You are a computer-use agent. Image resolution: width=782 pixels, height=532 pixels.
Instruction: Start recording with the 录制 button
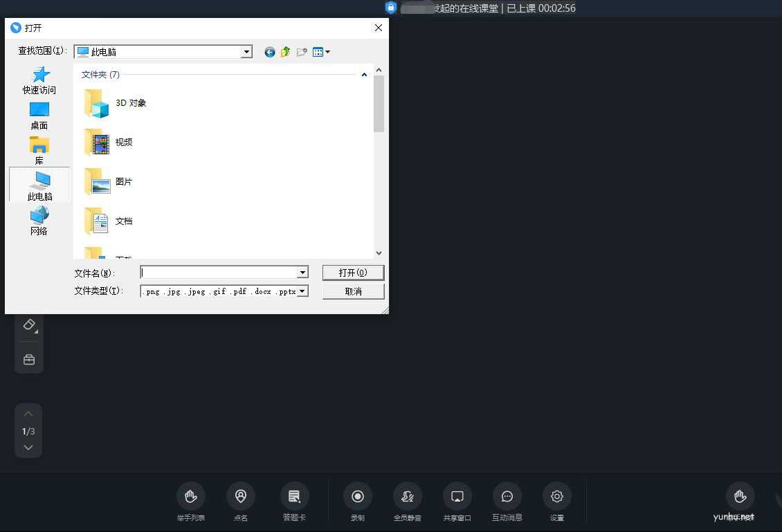click(x=358, y=497)
